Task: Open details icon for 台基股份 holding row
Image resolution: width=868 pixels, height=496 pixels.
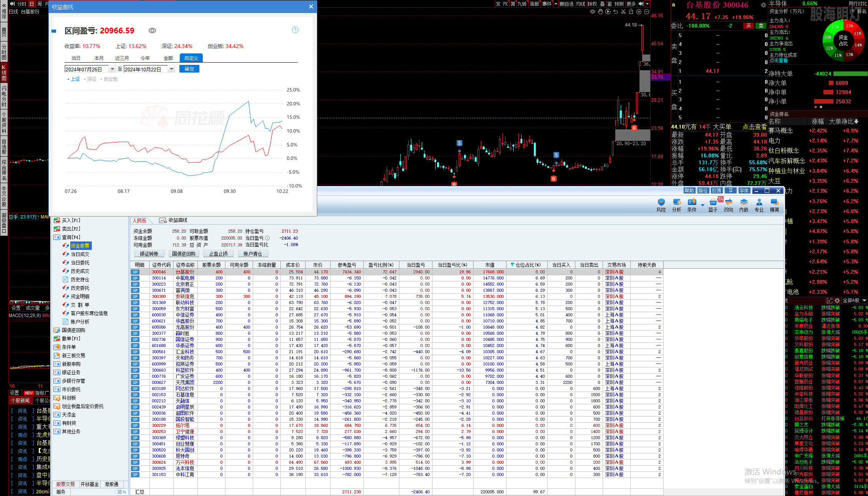Action: tap(135, 272)
